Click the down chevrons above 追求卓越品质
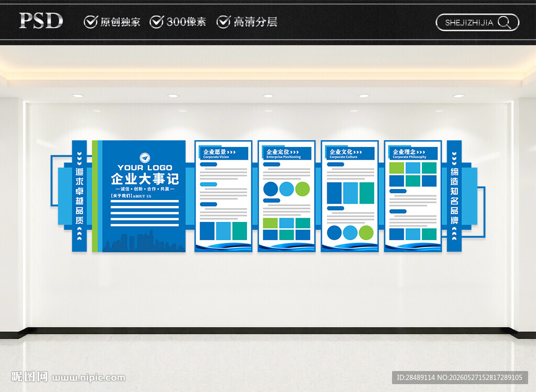 [x=80, y=159]
